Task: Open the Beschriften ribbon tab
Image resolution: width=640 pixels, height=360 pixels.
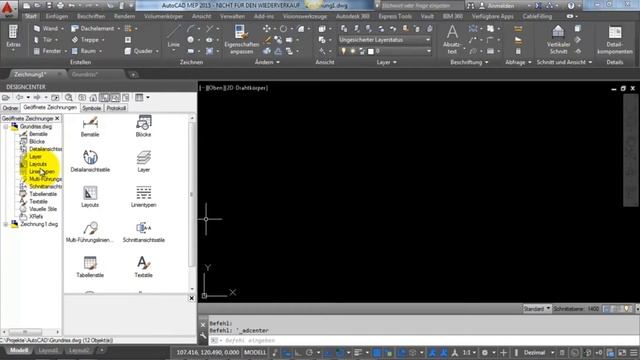Action: [91, 16]
